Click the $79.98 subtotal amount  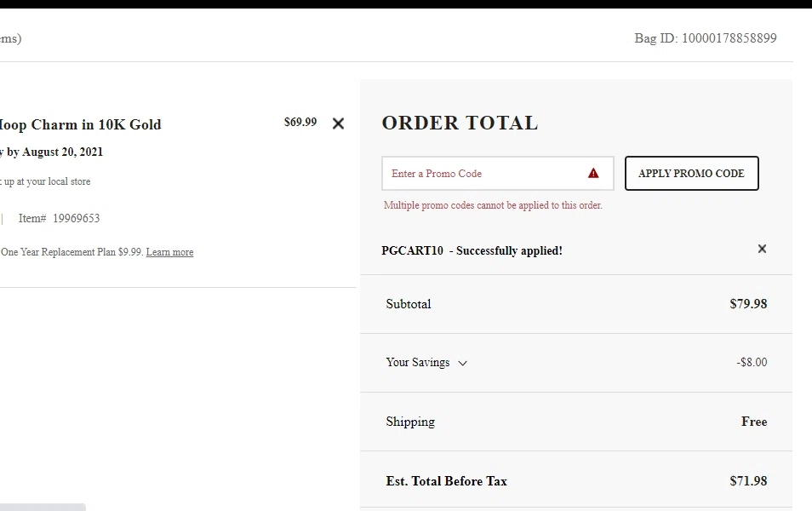748,304
